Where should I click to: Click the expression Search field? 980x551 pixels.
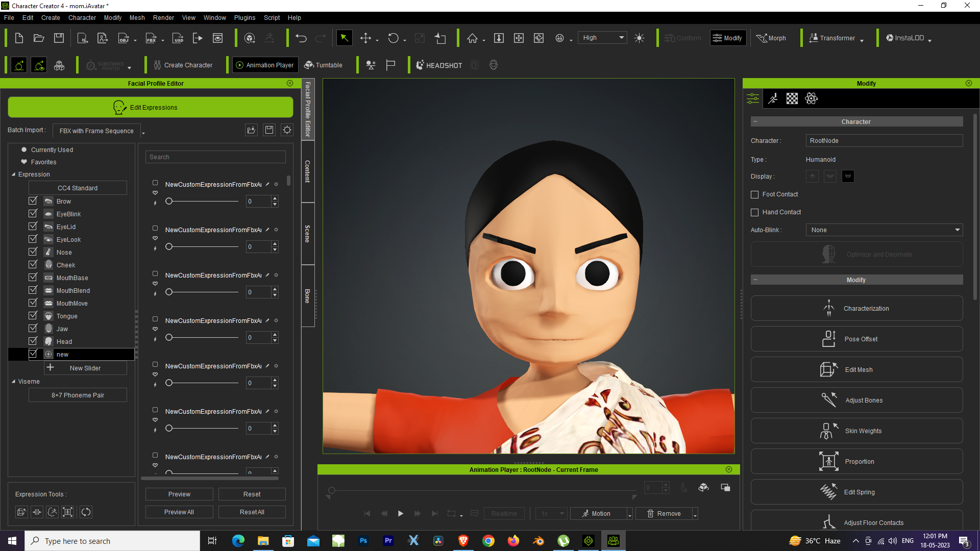(x=215, y=157)
